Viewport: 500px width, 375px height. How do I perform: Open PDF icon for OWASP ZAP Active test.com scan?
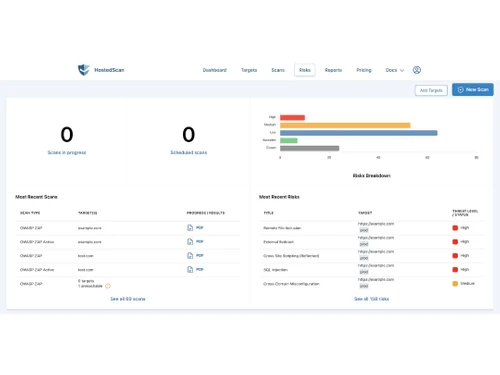tap(190, 269)
